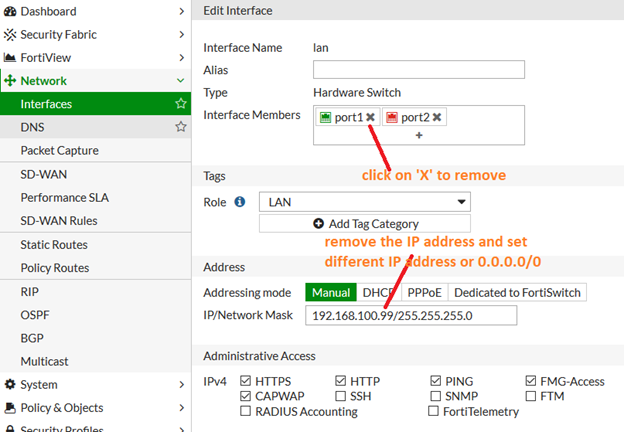This screenshot has width=624, height=432.
Task: Click the star icon beside DNS
Action: point(181,127)
